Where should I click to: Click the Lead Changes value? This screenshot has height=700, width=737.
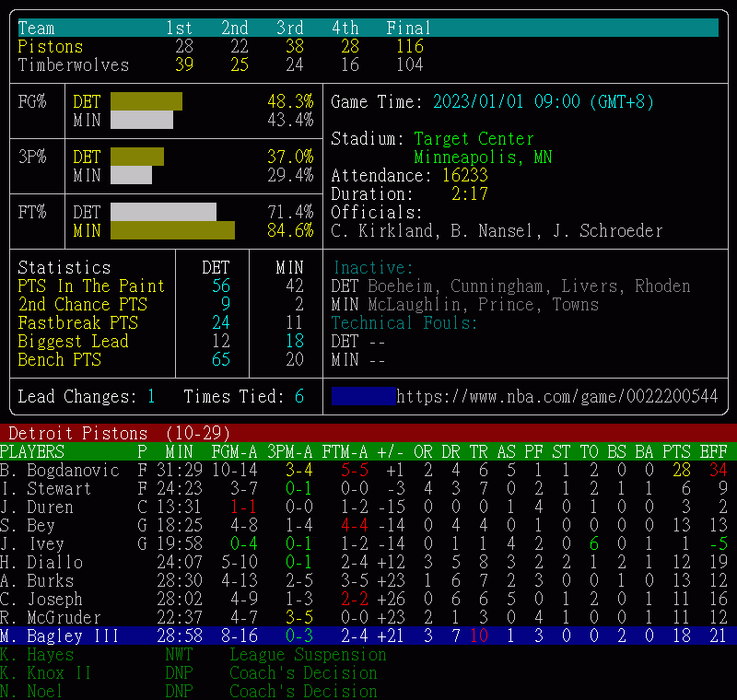151,397
